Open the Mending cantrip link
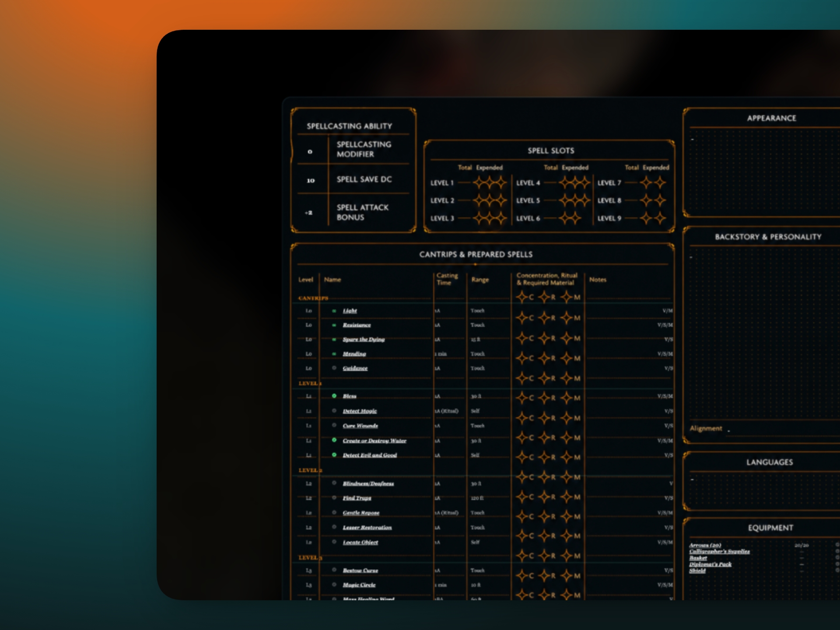Image resolution: width=840 pixels, height=630 pixels. click(x=354, y=354)
